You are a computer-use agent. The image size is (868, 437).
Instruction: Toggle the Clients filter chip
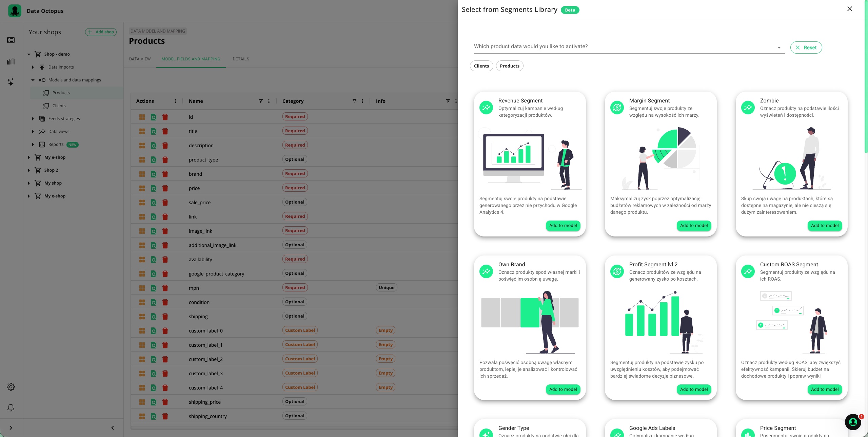coord(481,66)
